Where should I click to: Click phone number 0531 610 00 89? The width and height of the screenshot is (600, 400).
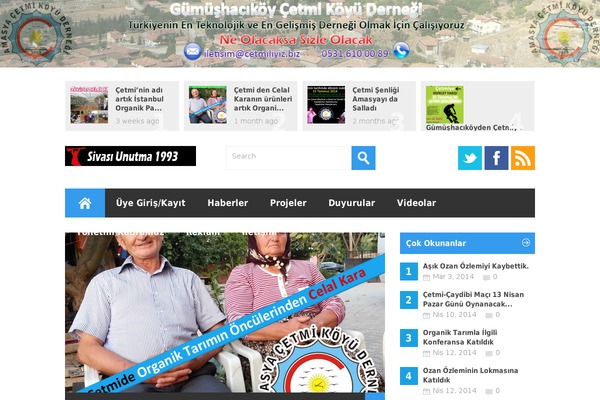click(355, 54)
